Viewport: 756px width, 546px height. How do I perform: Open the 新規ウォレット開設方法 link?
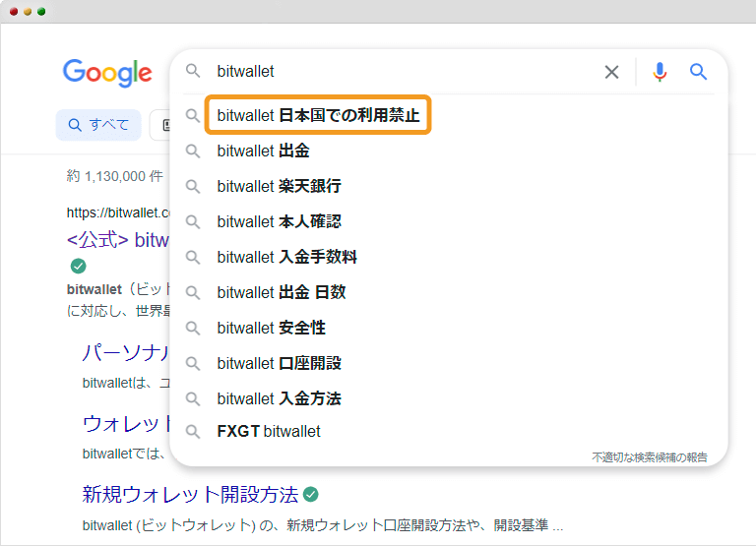[190, 495]
